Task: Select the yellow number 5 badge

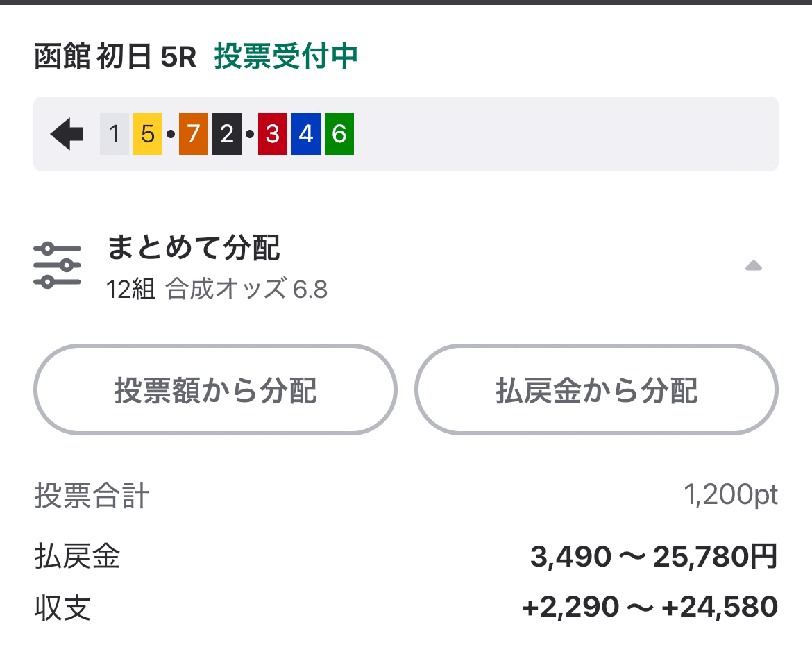Action: coord(146,134)
